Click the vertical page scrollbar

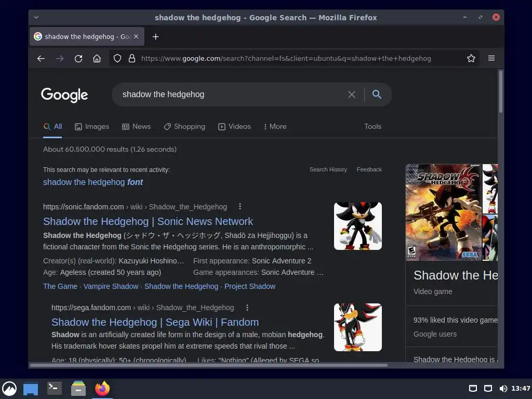click(x=500, y=91)
